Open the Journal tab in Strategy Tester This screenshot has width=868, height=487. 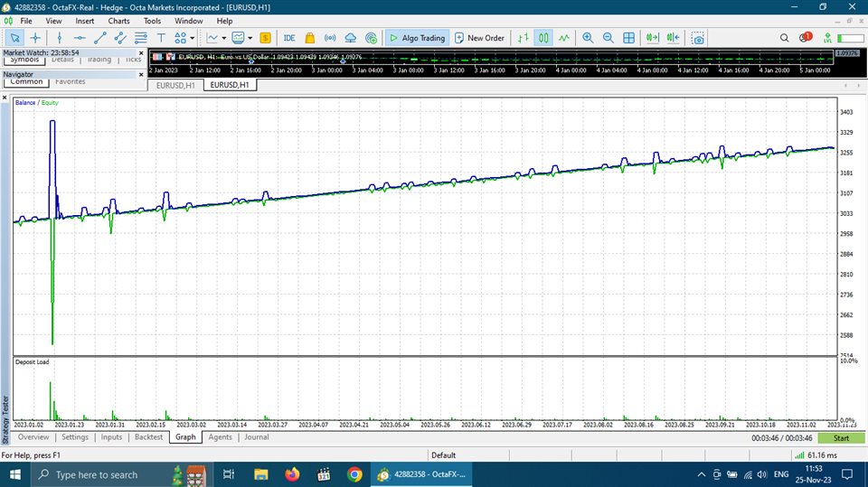point(256,437)
